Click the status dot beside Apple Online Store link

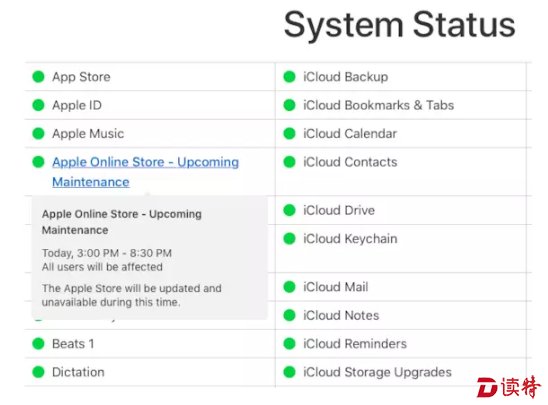click(38, 162)
